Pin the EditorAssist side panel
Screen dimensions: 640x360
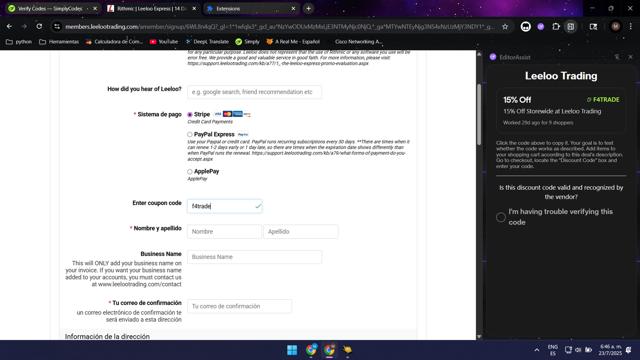pyautogui.click(x=617, y=57)
